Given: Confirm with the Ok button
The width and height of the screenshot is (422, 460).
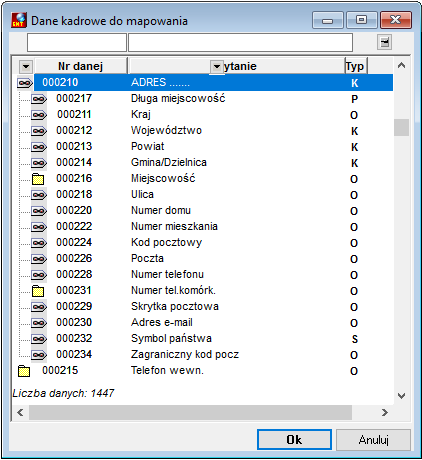Looking at the screenshot, I should (294, 440).
